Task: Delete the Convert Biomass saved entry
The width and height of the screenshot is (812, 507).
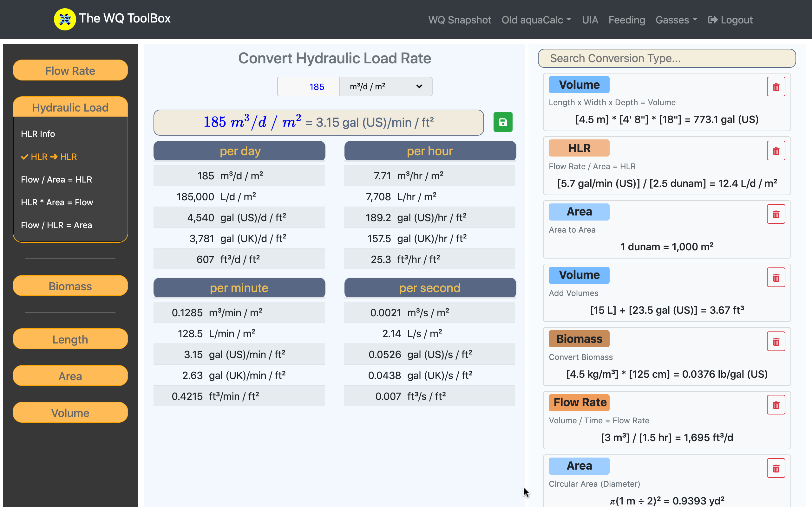Action: coord(776,342)
